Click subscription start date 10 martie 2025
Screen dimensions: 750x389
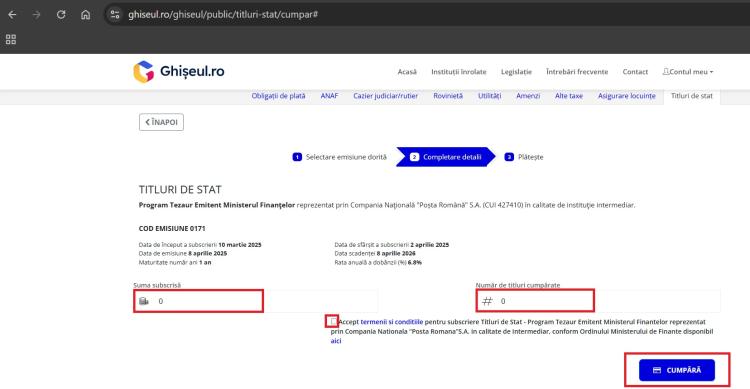tap(240, 245)
